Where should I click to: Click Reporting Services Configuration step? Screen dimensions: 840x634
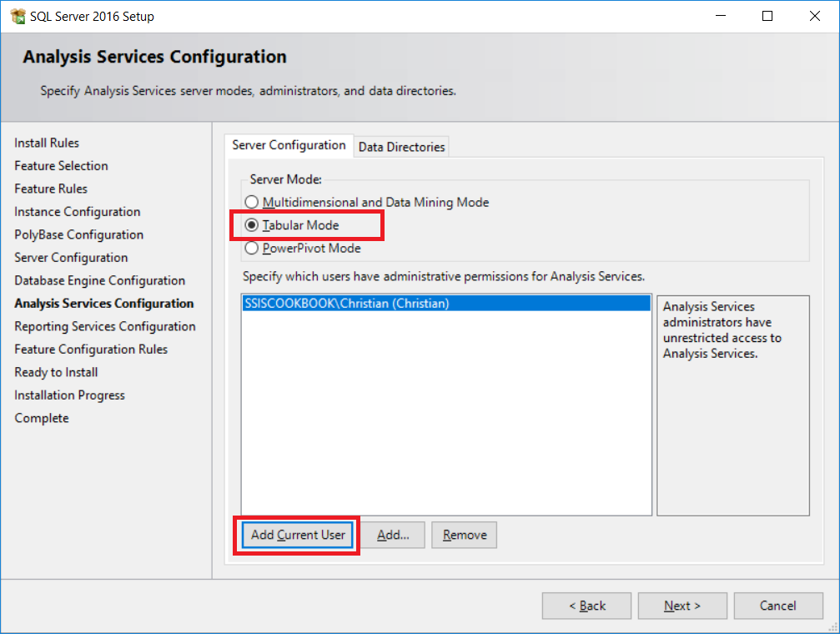pos(105,326)
